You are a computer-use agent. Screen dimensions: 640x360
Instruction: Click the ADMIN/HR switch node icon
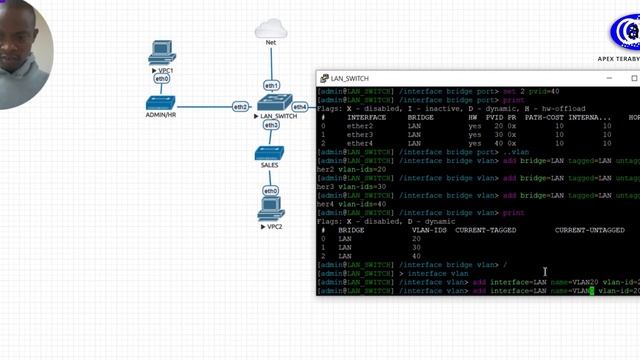coord(161,103)
